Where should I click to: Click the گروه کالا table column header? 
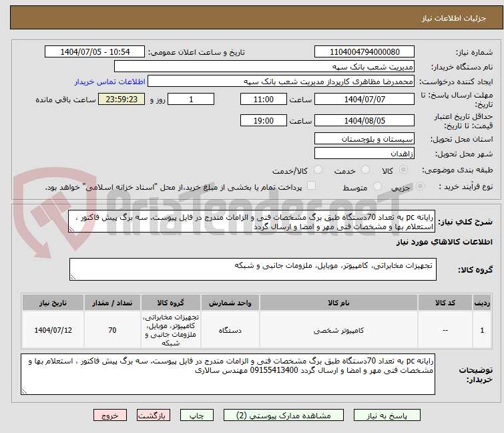tap(171, 303)
